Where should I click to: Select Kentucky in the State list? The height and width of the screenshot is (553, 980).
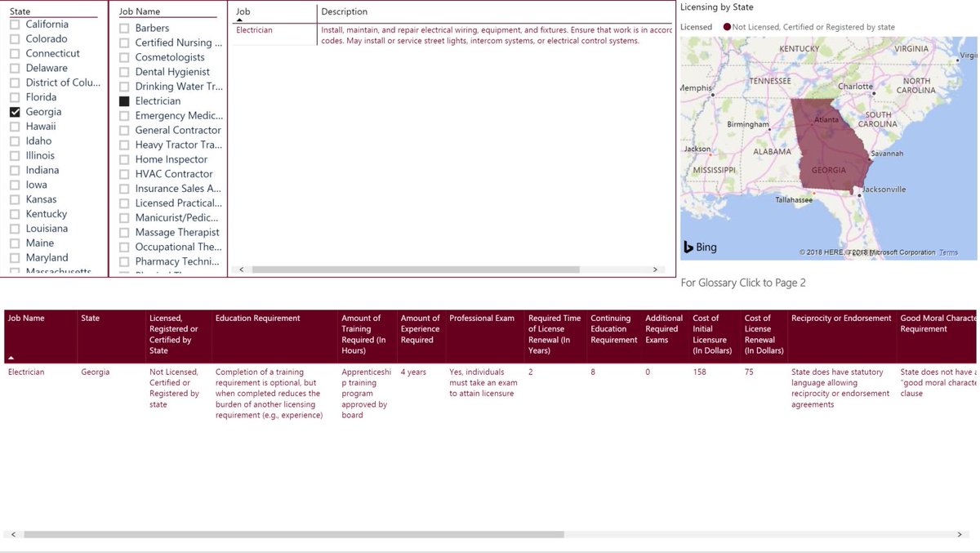pyautogui.click(x=15, y=214)
